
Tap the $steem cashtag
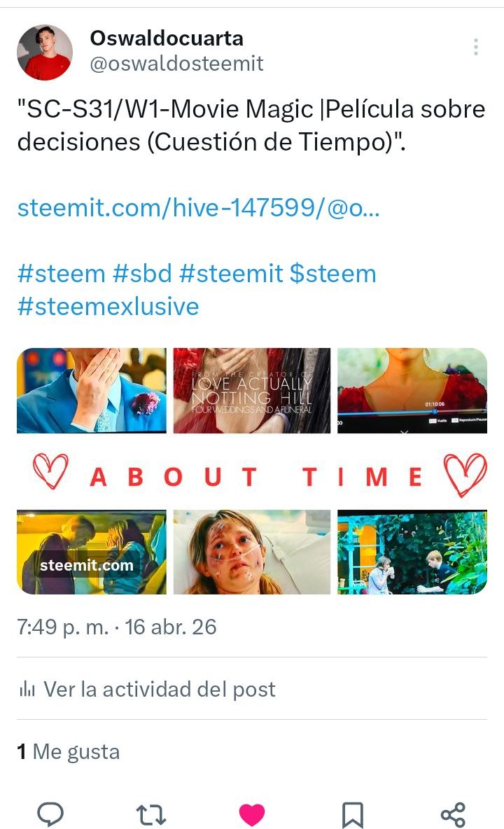332,274
